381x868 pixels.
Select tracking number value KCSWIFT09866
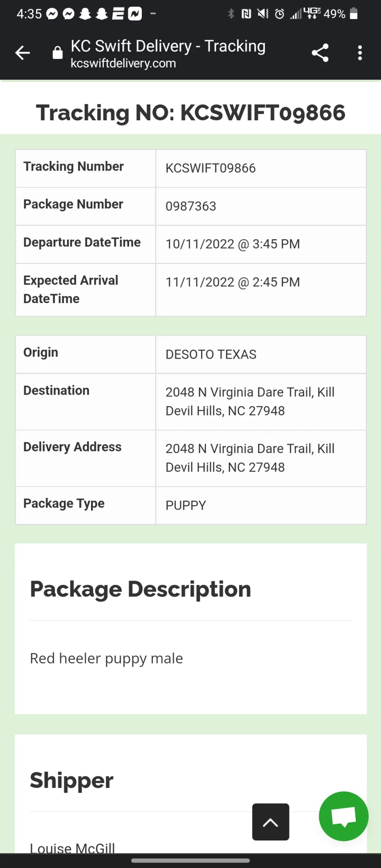pos(210,168)
